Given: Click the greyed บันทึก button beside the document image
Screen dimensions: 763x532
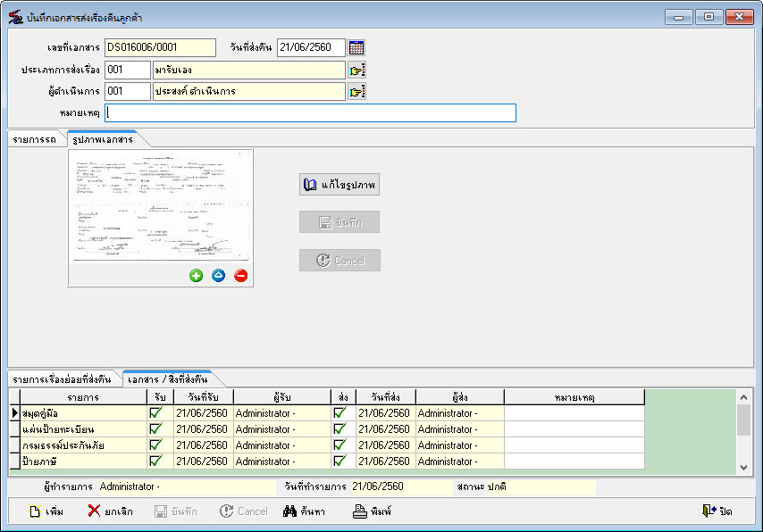Looking at the screenshot, I should tap(340, 222).
